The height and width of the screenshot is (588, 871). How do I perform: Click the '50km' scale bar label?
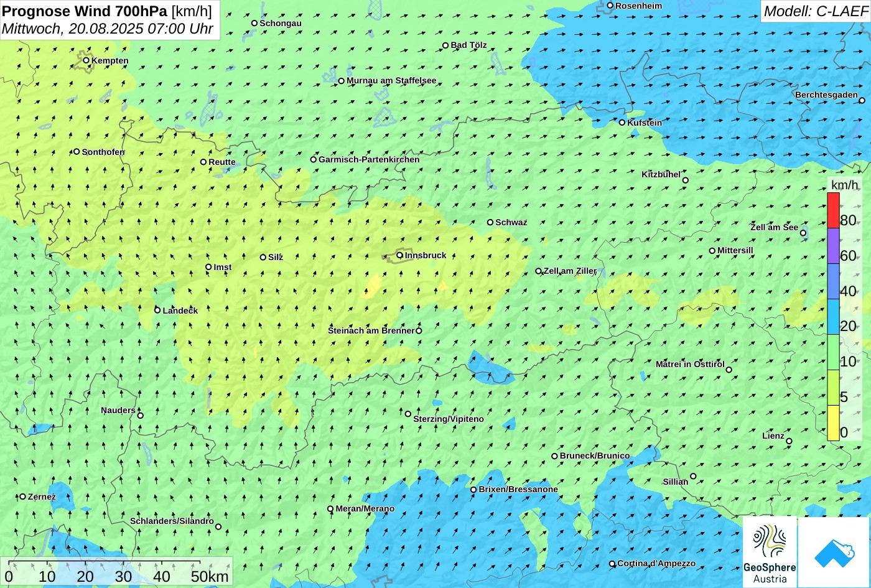coord(210,576)
